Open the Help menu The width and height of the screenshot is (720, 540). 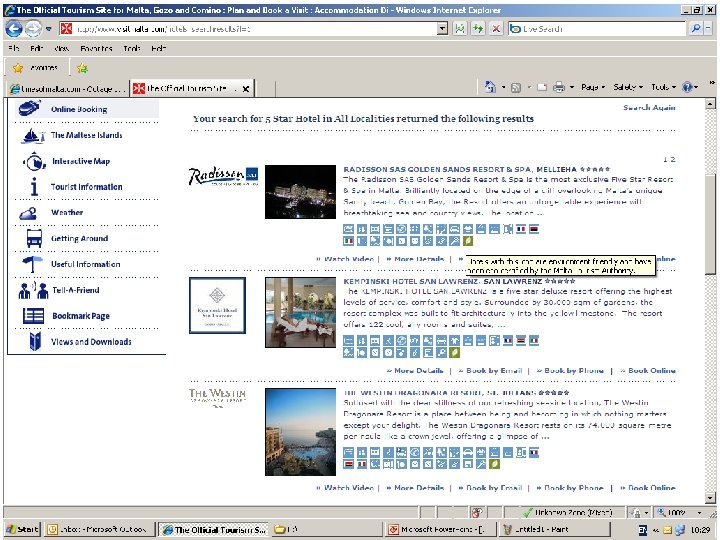(x=158, y=48)
